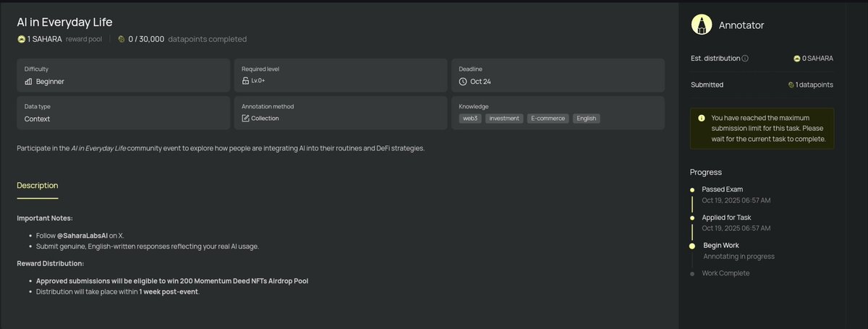Viewport: 868px width, 329px height.
Task: Click the Context data type value
Action: 37,119
